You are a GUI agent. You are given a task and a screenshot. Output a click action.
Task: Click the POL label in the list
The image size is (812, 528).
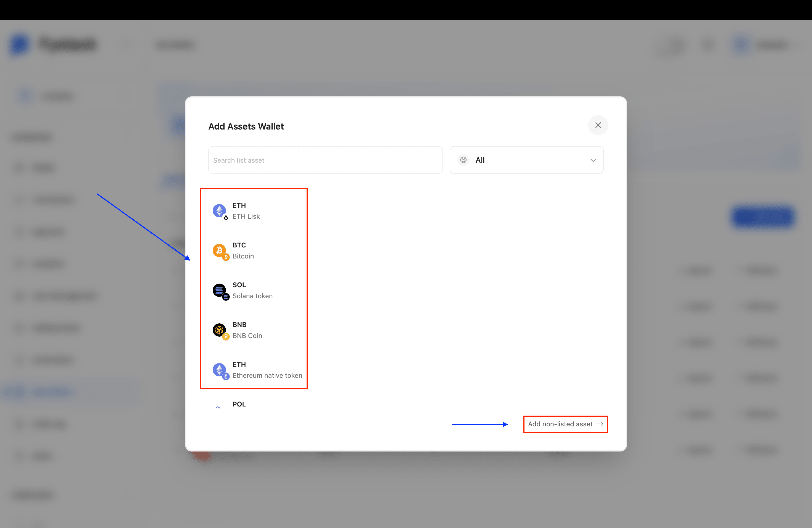[x=239, y=404]
